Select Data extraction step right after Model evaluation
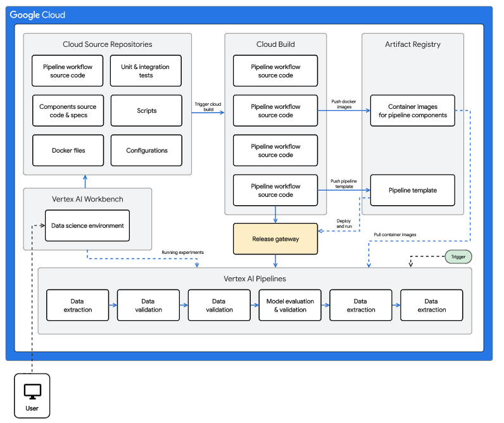 click(x=361, y=305)
